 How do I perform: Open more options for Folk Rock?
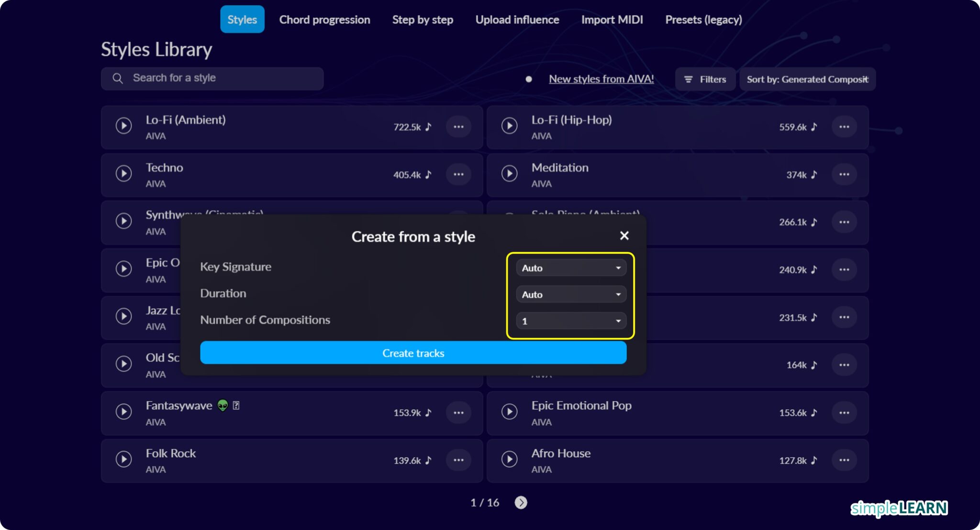coord(458,460)
